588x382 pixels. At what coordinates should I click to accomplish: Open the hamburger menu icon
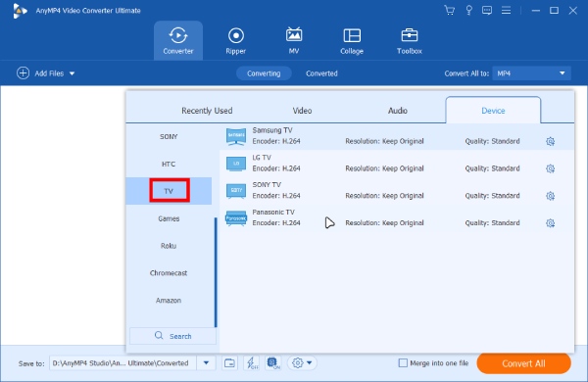[x=506, y=11]
